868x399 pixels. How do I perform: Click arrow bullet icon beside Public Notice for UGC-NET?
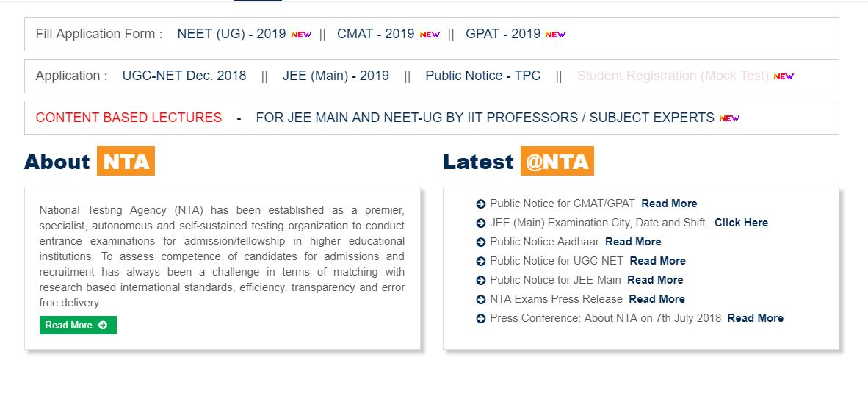480,262
